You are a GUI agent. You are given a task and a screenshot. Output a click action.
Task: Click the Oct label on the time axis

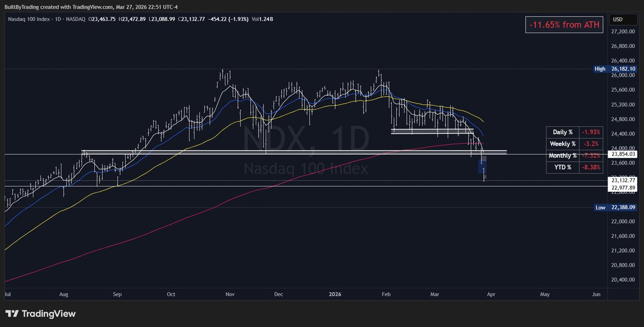[171, 294]
